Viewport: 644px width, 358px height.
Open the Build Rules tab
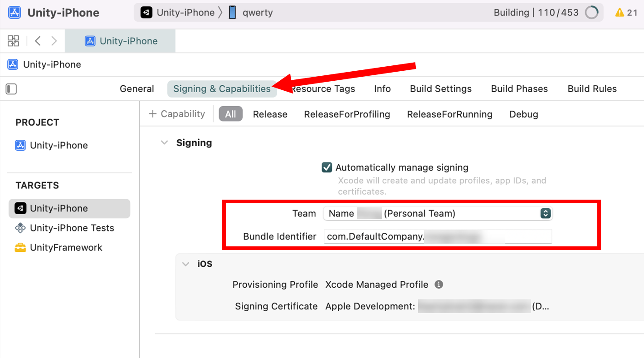pos(592,89)
